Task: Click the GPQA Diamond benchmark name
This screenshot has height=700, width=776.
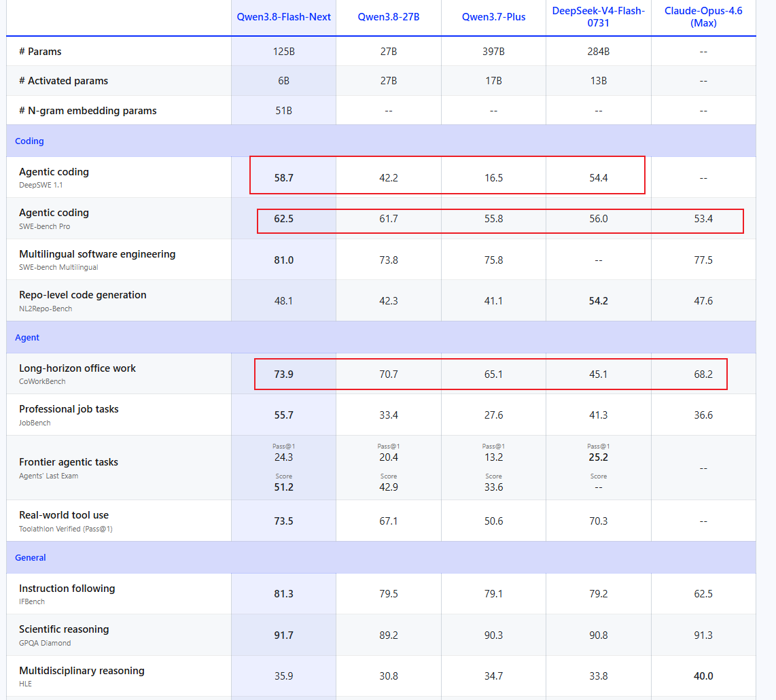Action: tap(45, 643)
